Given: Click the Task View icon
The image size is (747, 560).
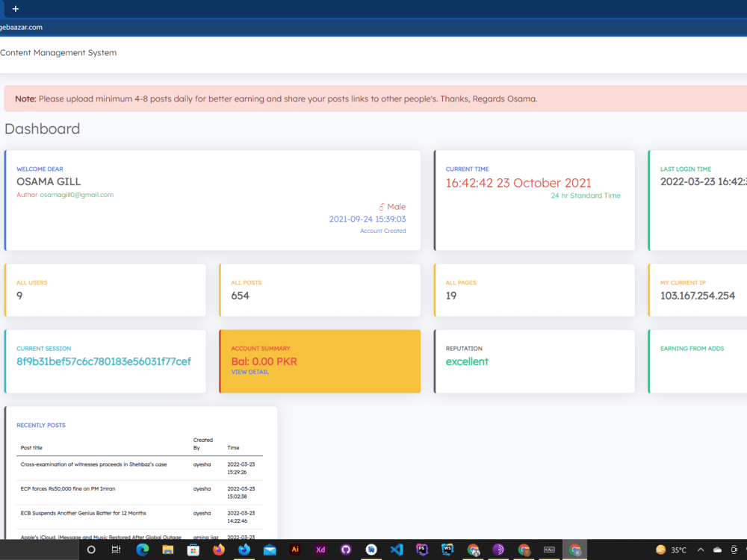Looking at the screenshot, I should [116, 550].
